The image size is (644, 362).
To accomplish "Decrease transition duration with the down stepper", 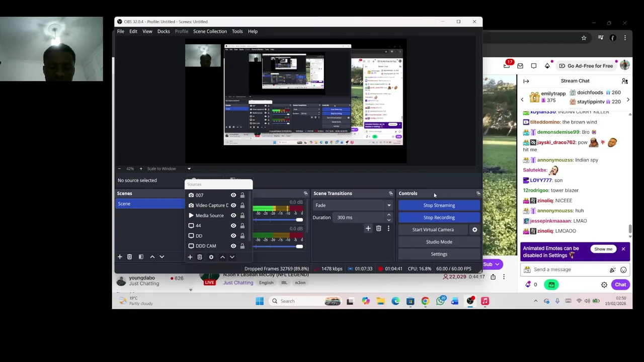I will (x=388, y=220).
